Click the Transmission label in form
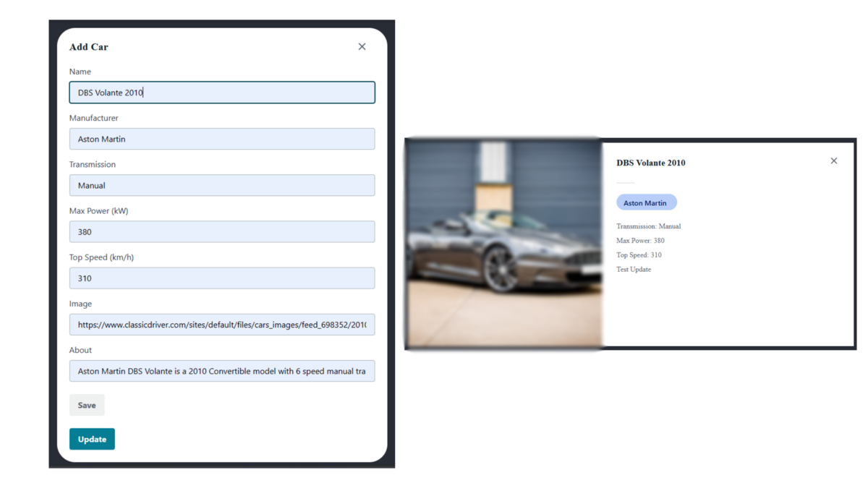Screen dimensions: 868x488 [x=93, y=164]
